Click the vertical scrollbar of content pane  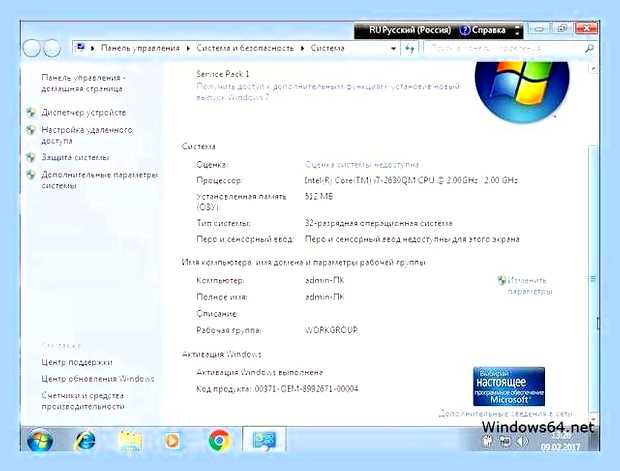[593, 278]
